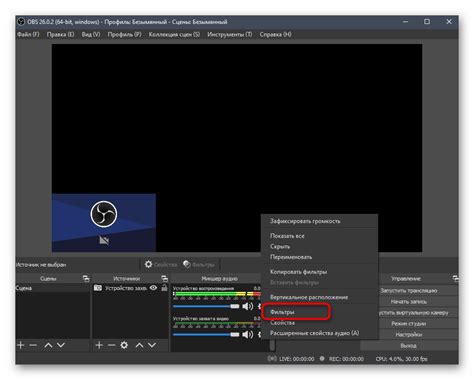Click the undock icon of Сцены panel

(86, 278)
